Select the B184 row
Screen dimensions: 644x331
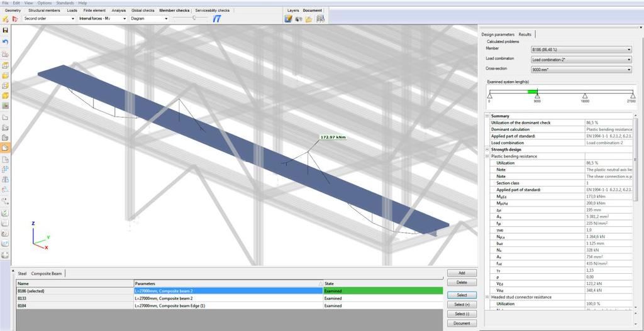click(x=230, y=306)
